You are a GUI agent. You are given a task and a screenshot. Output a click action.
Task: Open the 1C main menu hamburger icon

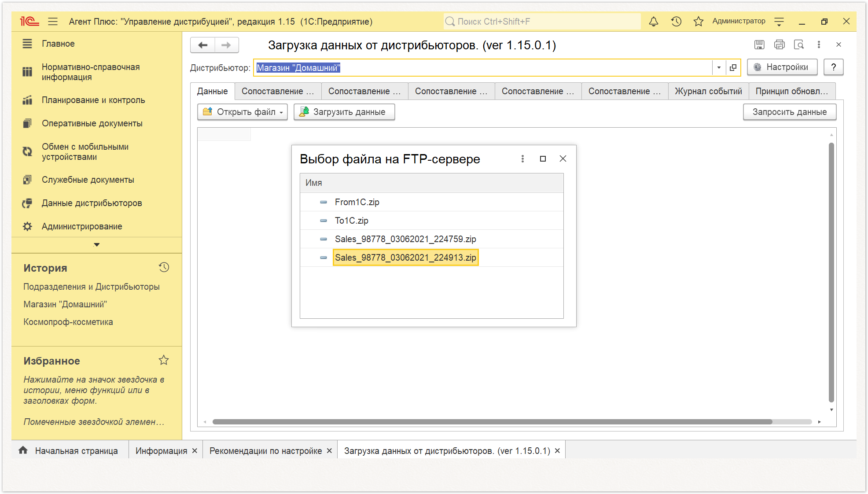(x=53, y=21)
